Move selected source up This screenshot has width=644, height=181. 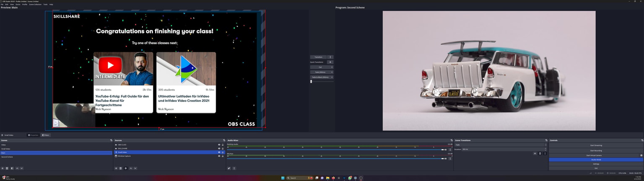[x=131, y=168]
